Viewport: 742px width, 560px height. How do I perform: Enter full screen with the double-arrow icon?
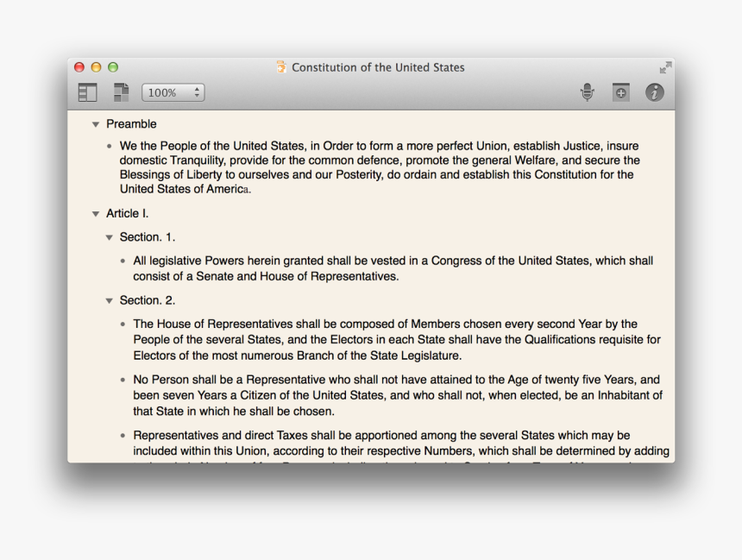[665, 67]
